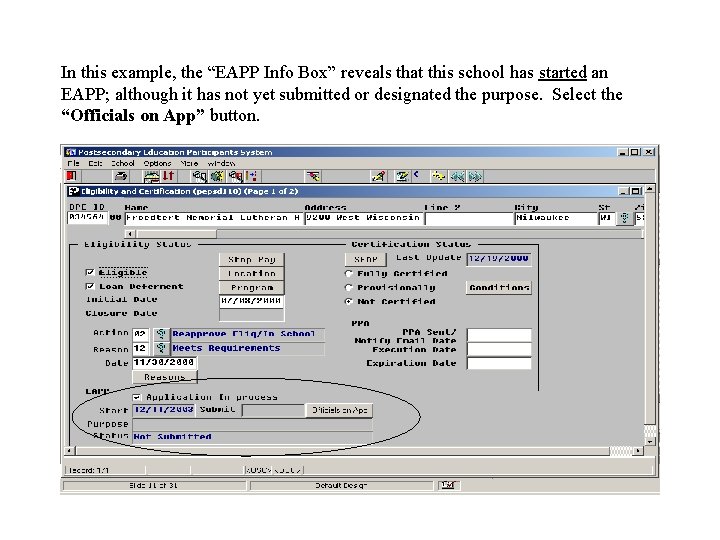
Task: Click the Program button
Action: 252,287
